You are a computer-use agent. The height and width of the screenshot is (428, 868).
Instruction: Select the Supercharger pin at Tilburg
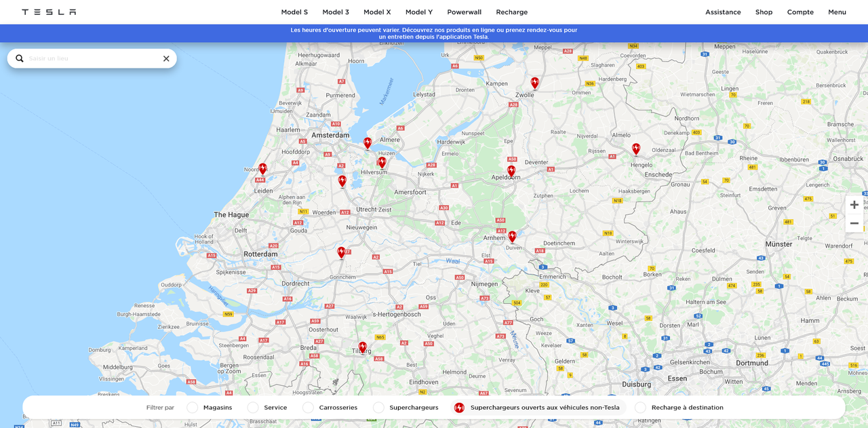point(363,347)
